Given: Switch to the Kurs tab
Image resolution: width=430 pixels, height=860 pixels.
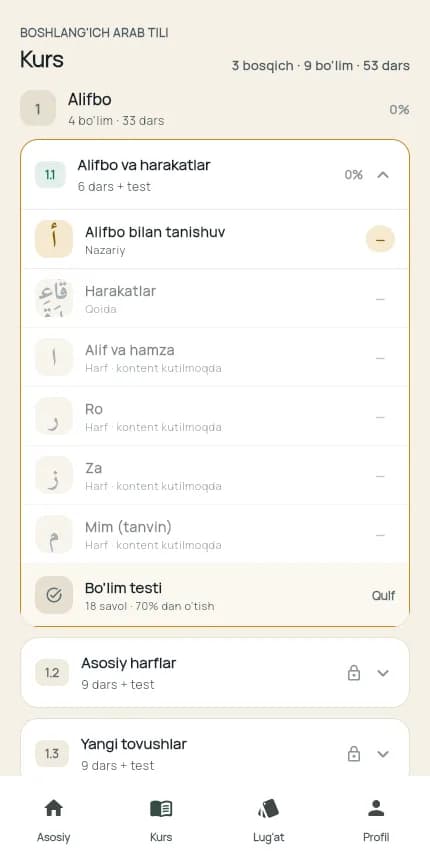Looking at the screenshot, I should (161, 820).
